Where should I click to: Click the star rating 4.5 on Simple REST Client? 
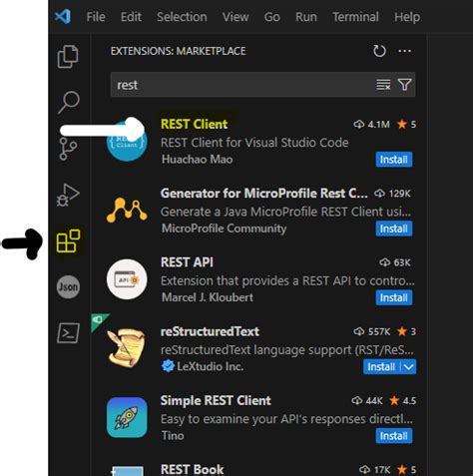[x=403, y=401]
